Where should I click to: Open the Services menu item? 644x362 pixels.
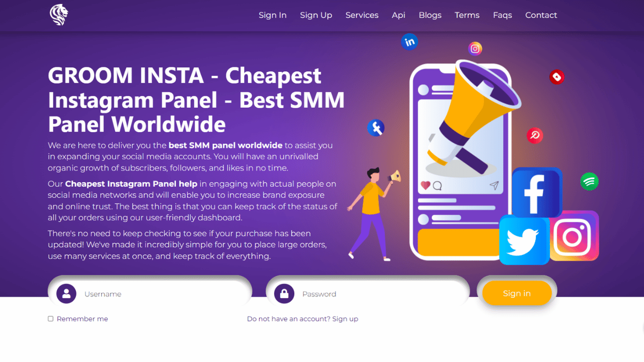click(x=362, y=15)
